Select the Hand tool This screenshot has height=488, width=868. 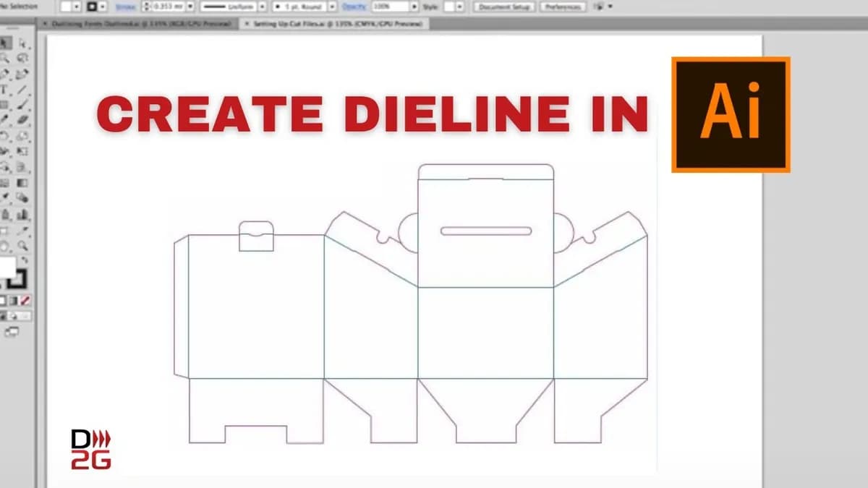point(6,246)
